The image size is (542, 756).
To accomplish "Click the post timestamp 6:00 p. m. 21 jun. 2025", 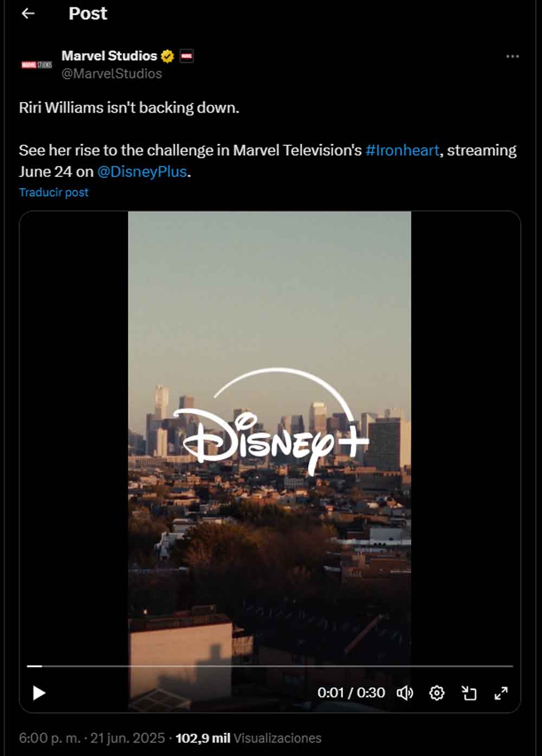I will pyautogui.click(x=92, y=738).
